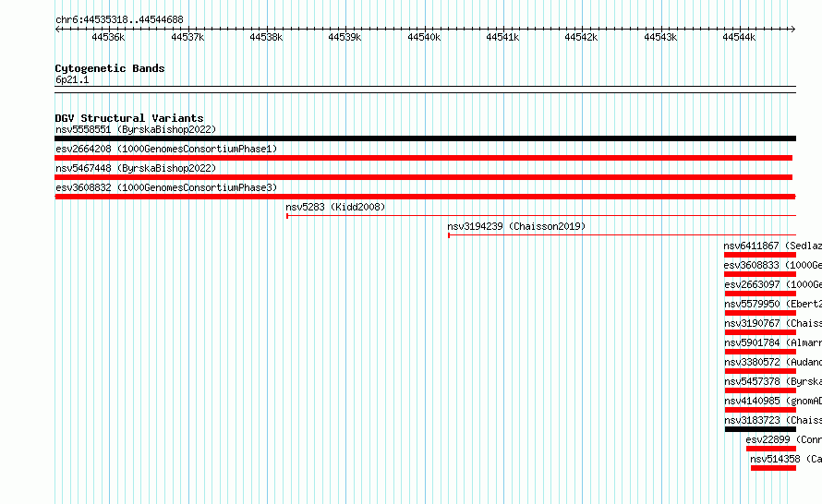Click the thin nsv3194239 variant line
Viewport: 822px width, 504px height.
pos(622,235)
